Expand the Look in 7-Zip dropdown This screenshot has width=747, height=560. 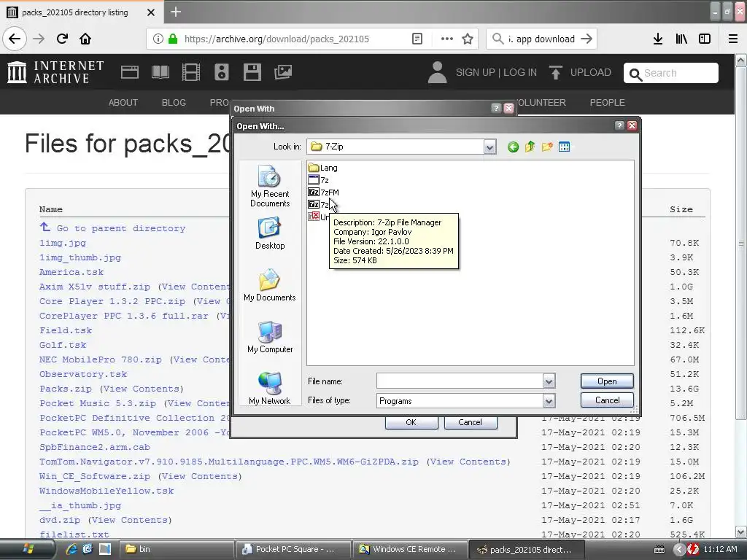pos(489,147)
